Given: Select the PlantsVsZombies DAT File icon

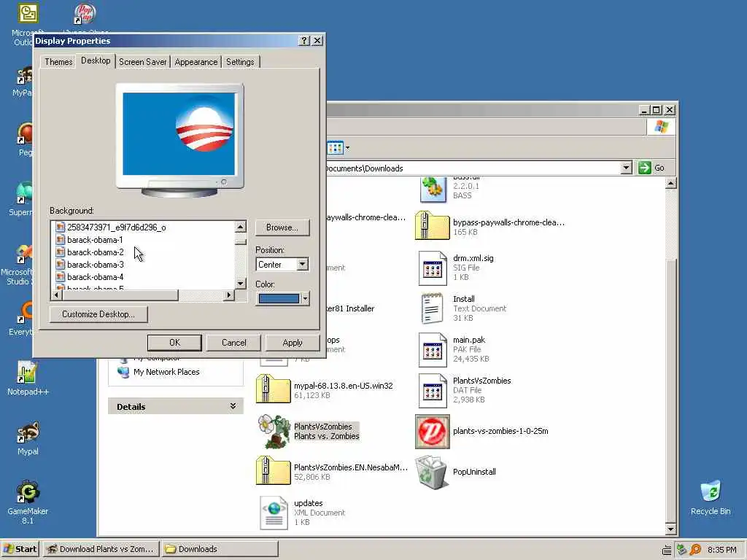Looking at the screenshot, I should coord(432,391).
